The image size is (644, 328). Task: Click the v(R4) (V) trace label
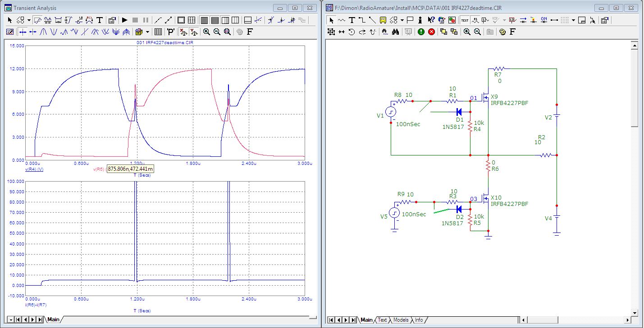click(x=34, y=169)
